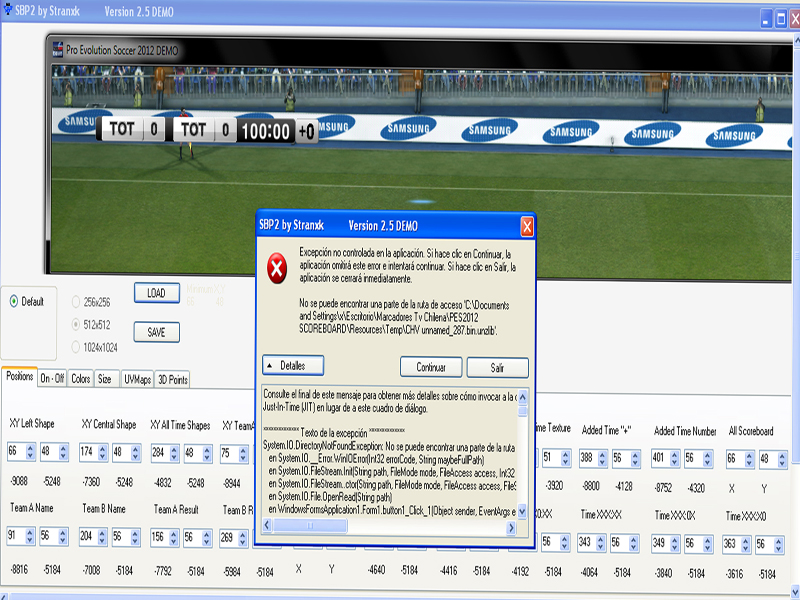Collapse the Detalles section
This screenshot has width=800, height=600.
[292, 366]
